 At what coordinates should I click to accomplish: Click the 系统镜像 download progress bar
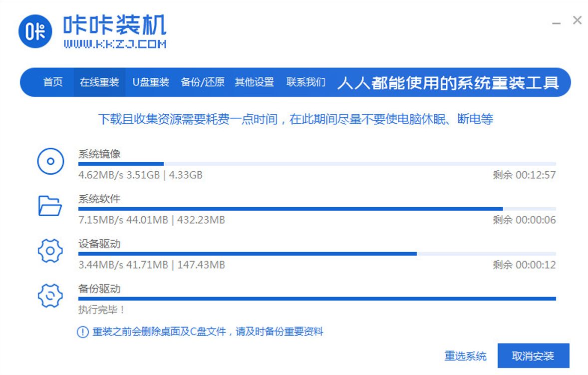click(317, 164)
